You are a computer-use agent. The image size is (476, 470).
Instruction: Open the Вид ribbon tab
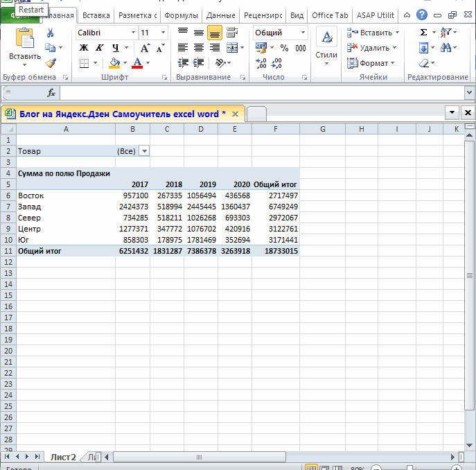click(x=297, y=15)
